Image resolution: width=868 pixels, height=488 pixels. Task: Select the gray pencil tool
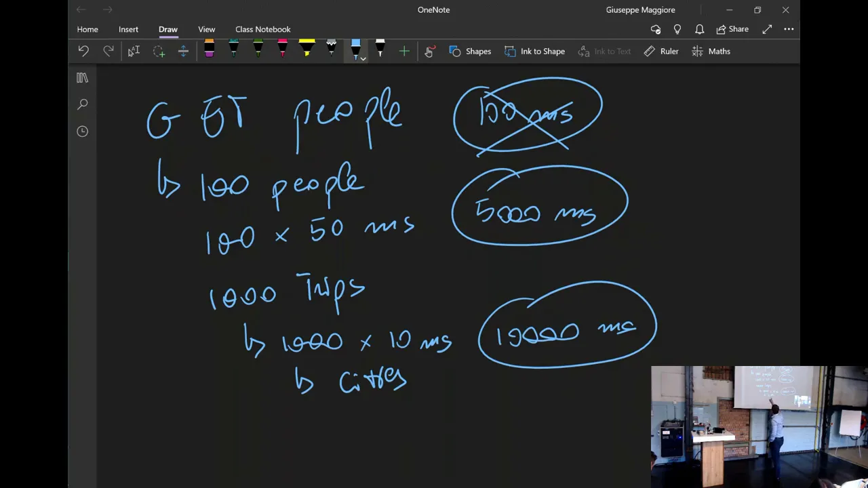[331, 48]
